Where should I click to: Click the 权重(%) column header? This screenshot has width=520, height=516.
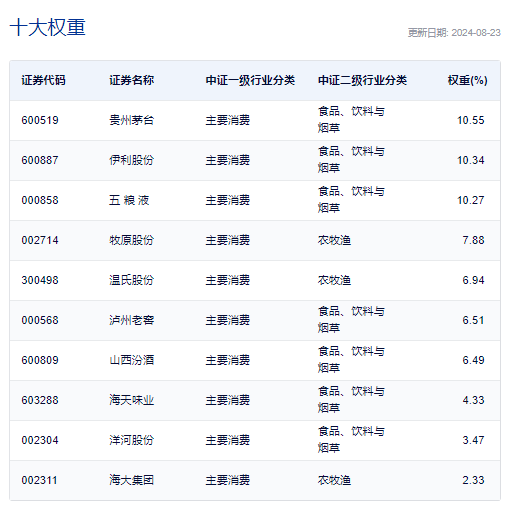(x=467, y=80)
